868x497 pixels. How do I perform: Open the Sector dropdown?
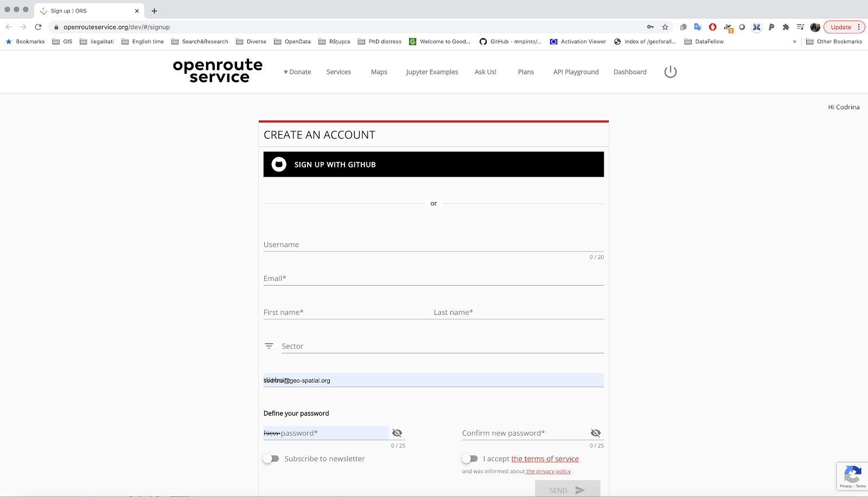click(x=442, y=346)
